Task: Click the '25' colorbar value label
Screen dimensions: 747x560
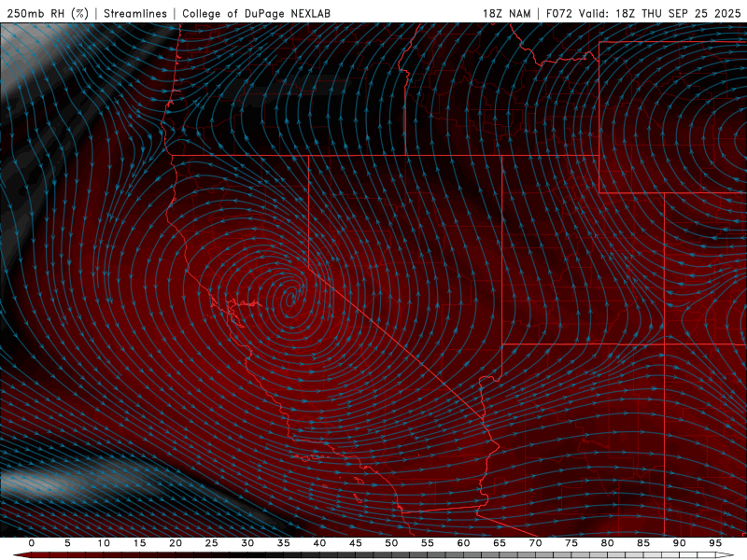Action: (x=211, y=543)
